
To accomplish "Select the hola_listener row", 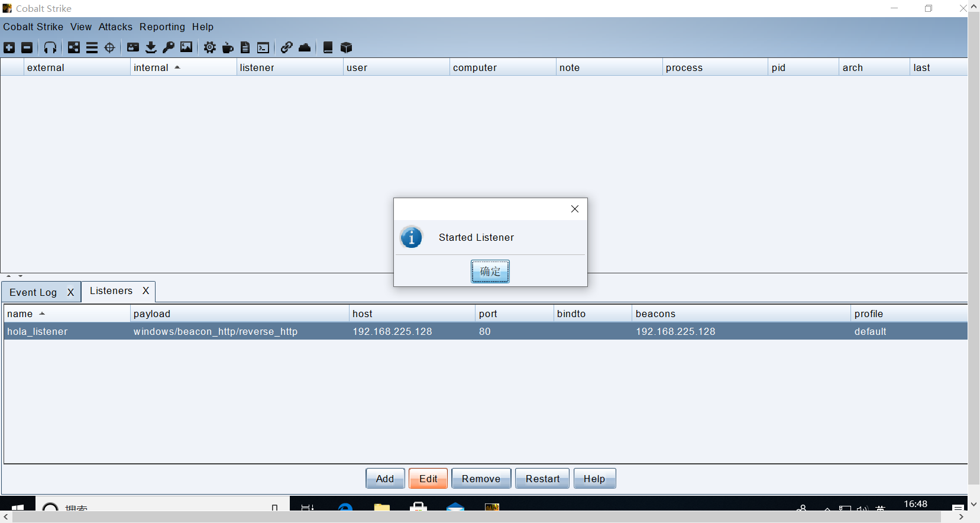I will (x=486, y=331).
